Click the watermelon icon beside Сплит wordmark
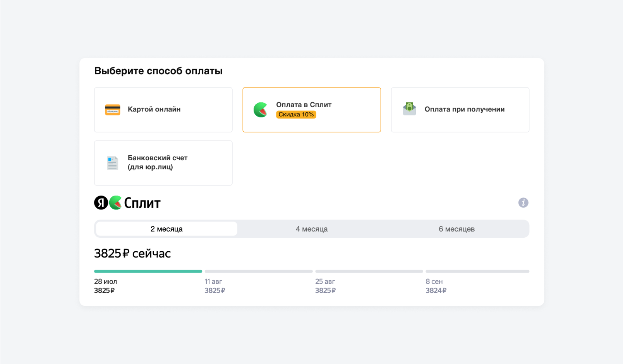Image resolution: width=623 pixels, height=364 pixels. (x=115, y=203)
